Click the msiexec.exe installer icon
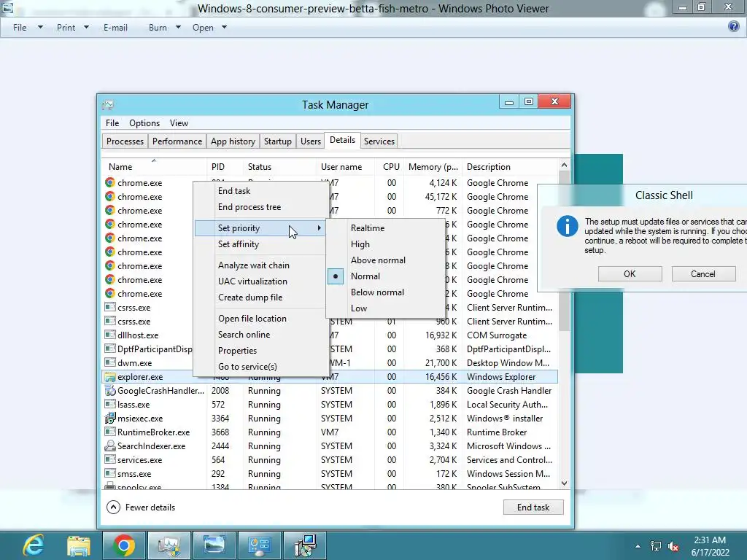This screenshot has height=560, width=747. point(110,418)
